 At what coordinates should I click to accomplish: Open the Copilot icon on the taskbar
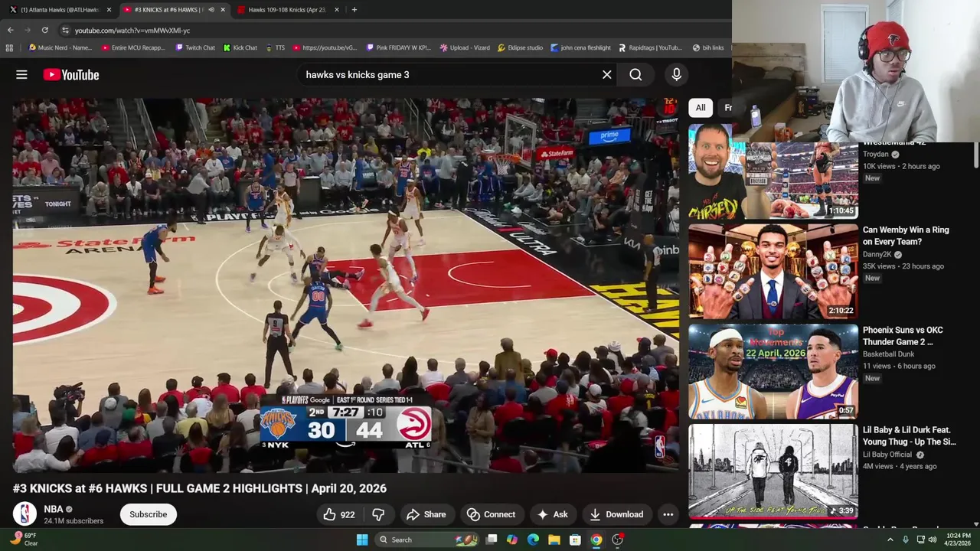pyautogui.click(x=512, y=540)
